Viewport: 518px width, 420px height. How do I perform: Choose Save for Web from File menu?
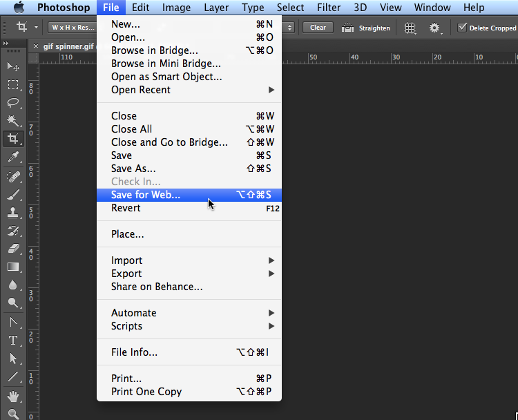click(x=189, y=195)
